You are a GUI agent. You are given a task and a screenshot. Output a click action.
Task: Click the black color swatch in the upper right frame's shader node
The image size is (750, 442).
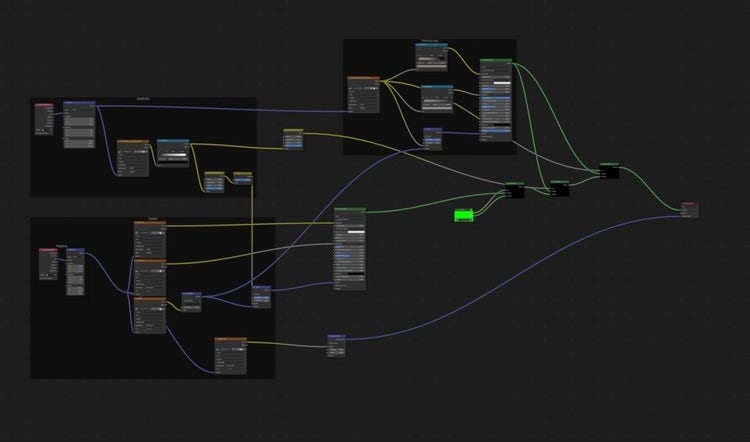click(x=502, y=124)
